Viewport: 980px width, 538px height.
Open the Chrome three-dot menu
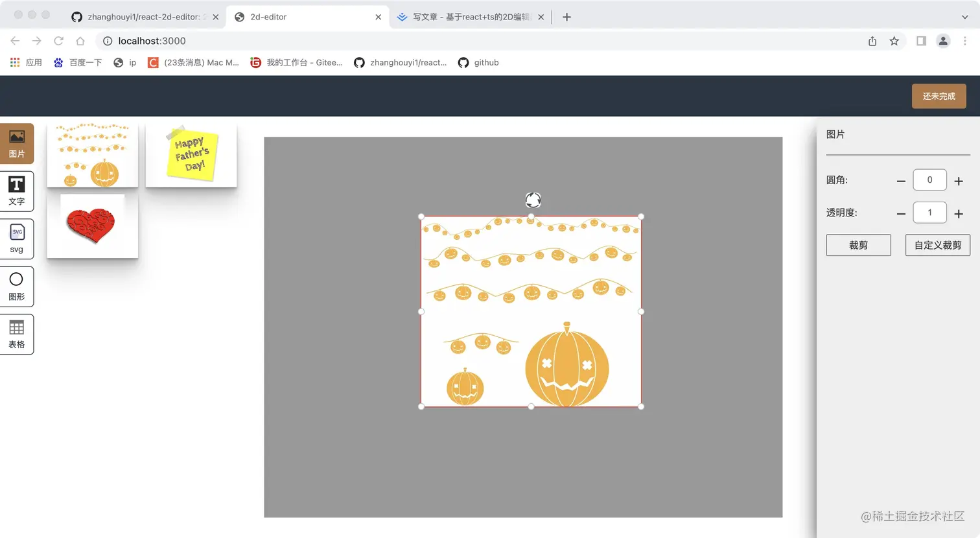point(965,41)
